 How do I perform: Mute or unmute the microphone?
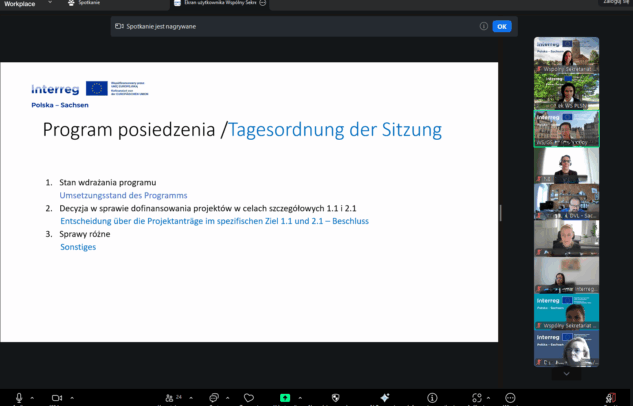click(x=19, y=398)
